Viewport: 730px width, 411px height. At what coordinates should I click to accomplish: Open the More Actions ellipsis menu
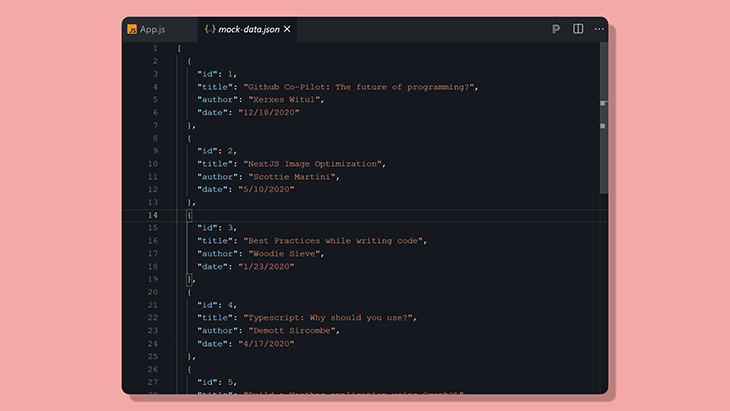coord(599,30)
